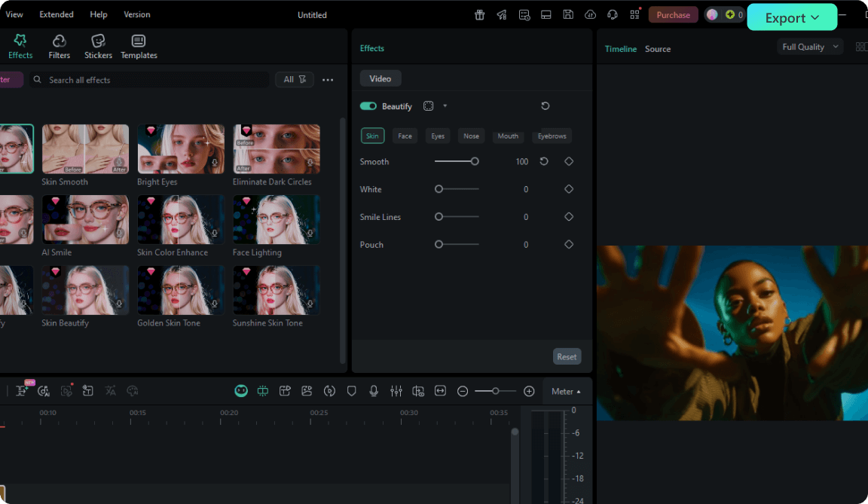This screenshot has width=868, height=504.
Task: Click the White slider handle
Action: (x=439, y=189)
